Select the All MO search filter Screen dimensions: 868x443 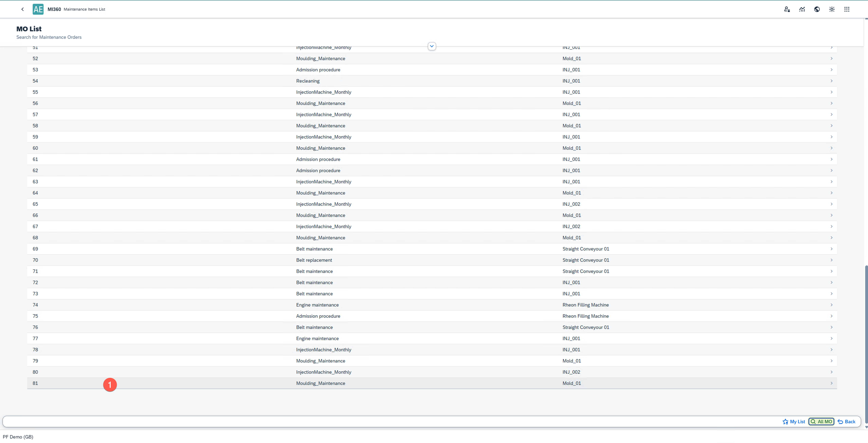(x=821, y=421)
